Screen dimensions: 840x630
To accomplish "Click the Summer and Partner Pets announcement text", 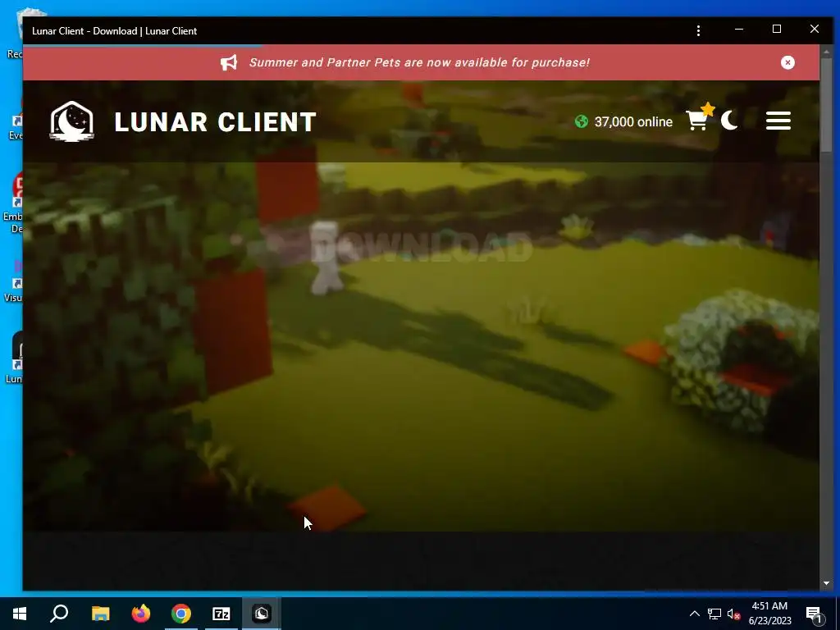I will coord(419,62).
